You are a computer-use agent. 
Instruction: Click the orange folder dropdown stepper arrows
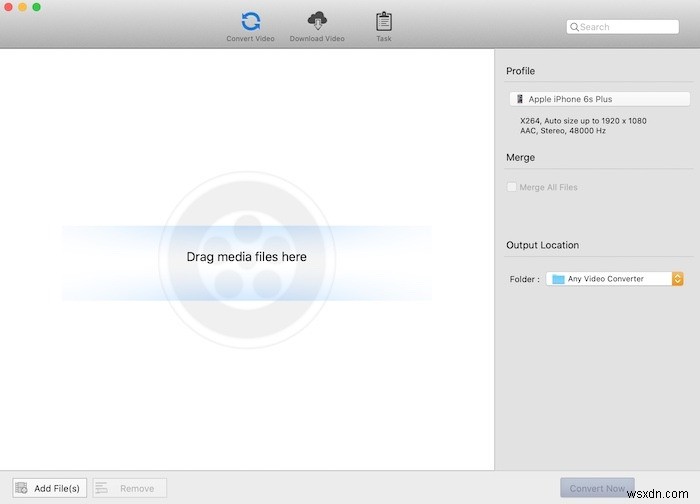pos(678,279)
